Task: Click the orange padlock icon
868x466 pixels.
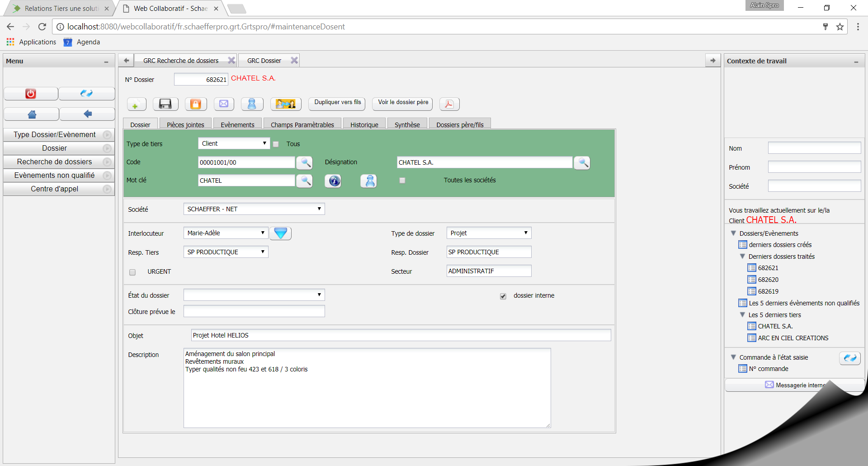Action: 195,104
